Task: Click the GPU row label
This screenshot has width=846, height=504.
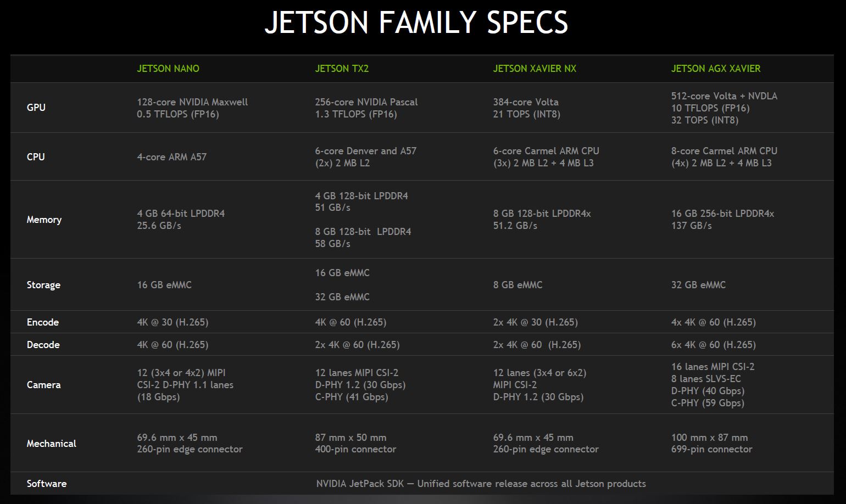Action: coord(36,108)
